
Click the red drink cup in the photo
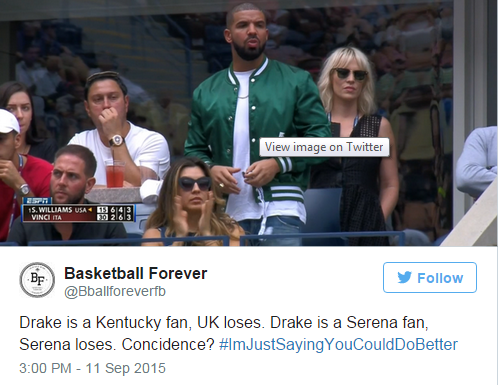[x=115, y=174]
